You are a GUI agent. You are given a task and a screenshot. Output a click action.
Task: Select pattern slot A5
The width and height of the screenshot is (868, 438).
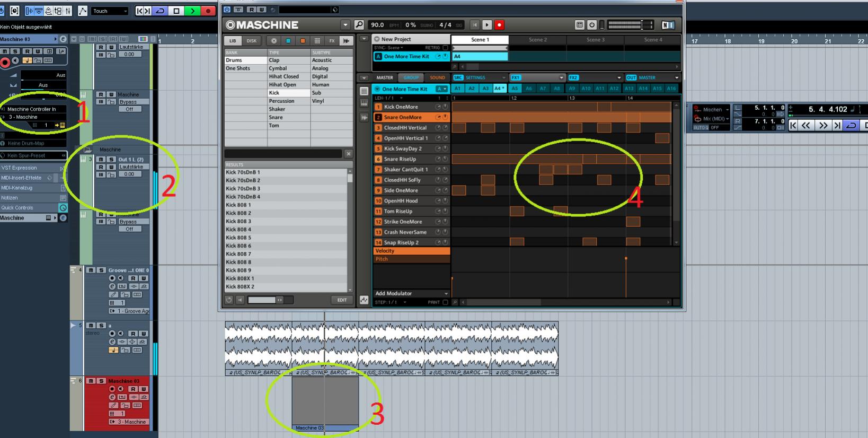pos(515,89)
